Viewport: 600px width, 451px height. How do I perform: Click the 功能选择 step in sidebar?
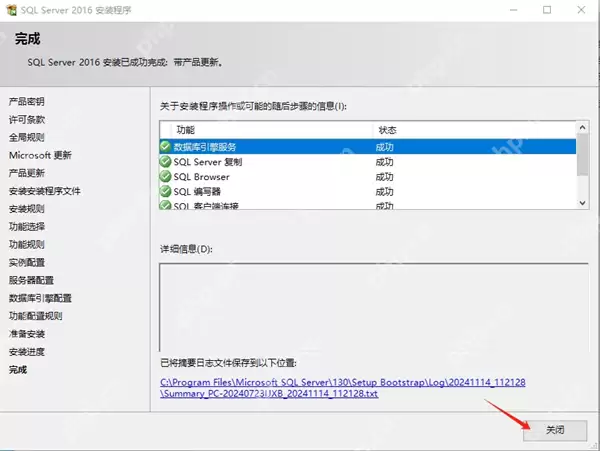tap(27, 227)
